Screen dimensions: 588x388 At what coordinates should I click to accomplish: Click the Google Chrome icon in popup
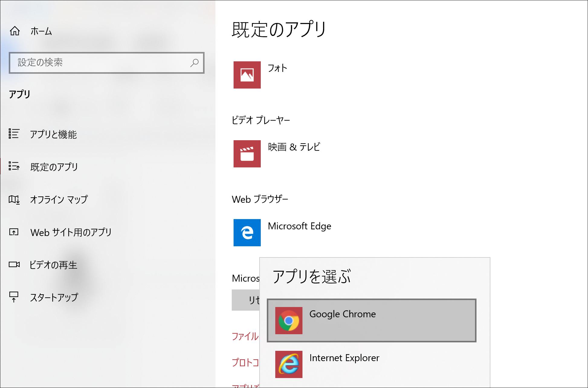point(289,321)
